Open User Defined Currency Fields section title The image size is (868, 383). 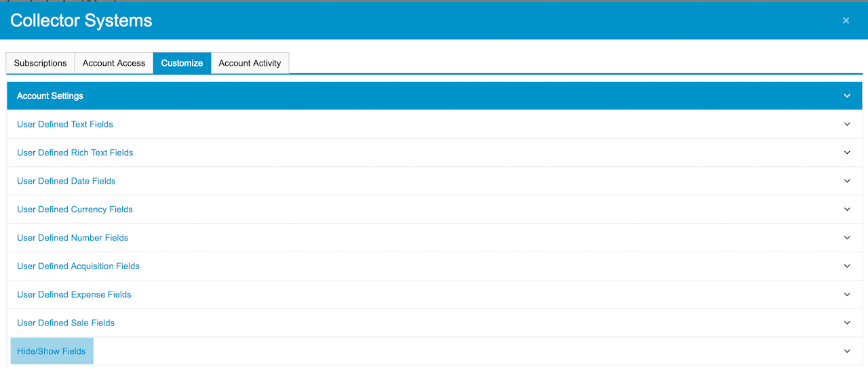point(75,209)
